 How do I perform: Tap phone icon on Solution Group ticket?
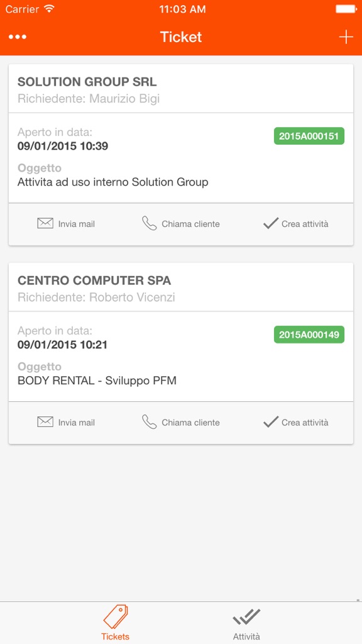coord(150,223)
